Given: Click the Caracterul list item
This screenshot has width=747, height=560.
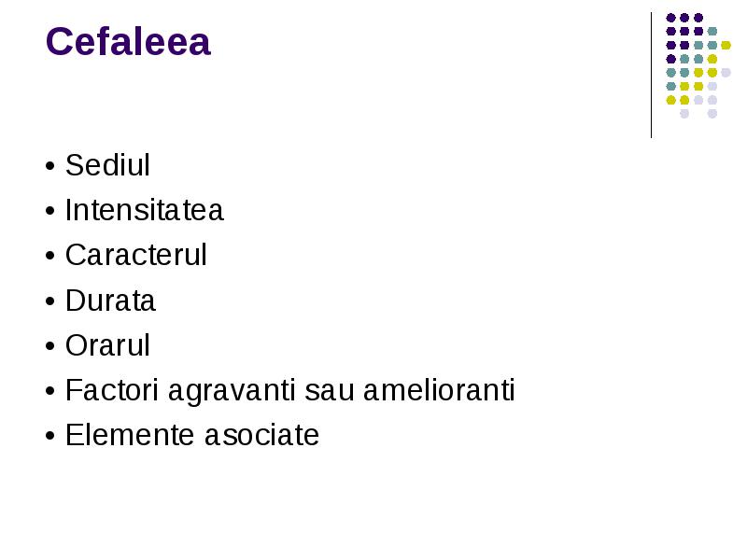Looking at the screenshot, I should (x=136, y=255).
